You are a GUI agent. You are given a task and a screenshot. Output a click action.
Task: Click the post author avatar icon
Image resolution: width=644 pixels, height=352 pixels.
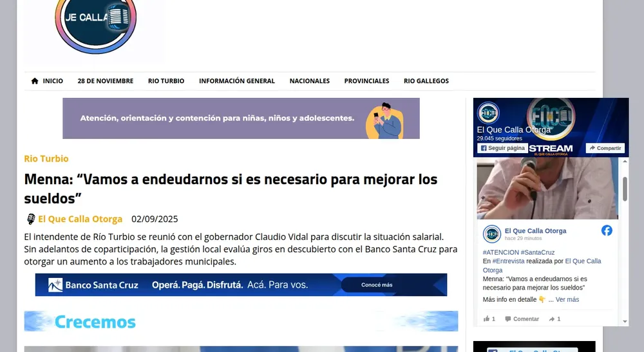point(491,234)
